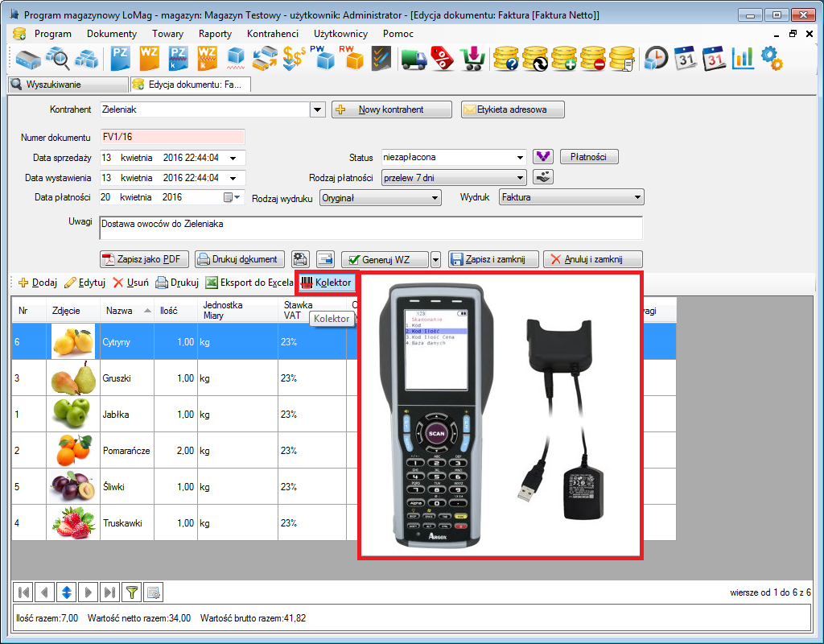Open the Status dropdown showing niezapłacona
824x644 pixels.
point(519,157)
